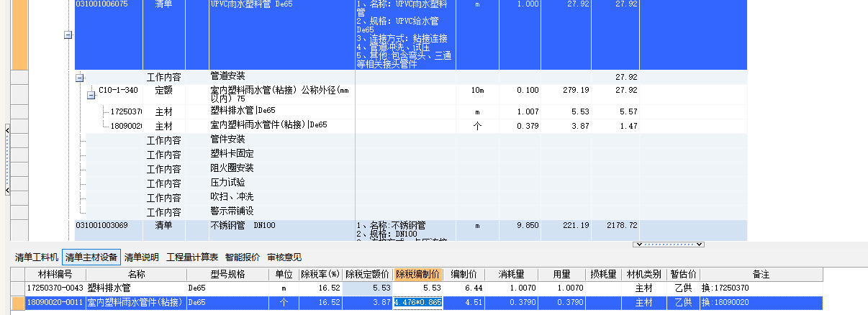Image resolution: width=868 pixels, height=315 pixels.
Task: Switch to the 清单主材设备 tab
Action: pyautogui.click(x=91, y=257)
